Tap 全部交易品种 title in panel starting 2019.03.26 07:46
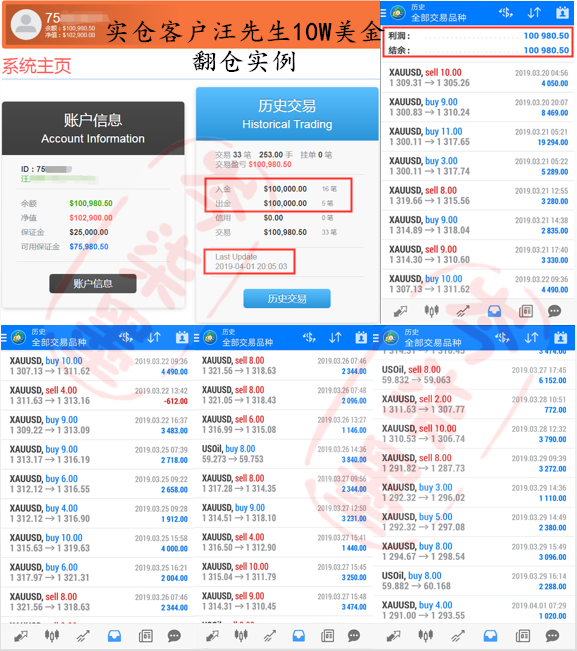Screen dimensions: 577x651 coord(247,343)
